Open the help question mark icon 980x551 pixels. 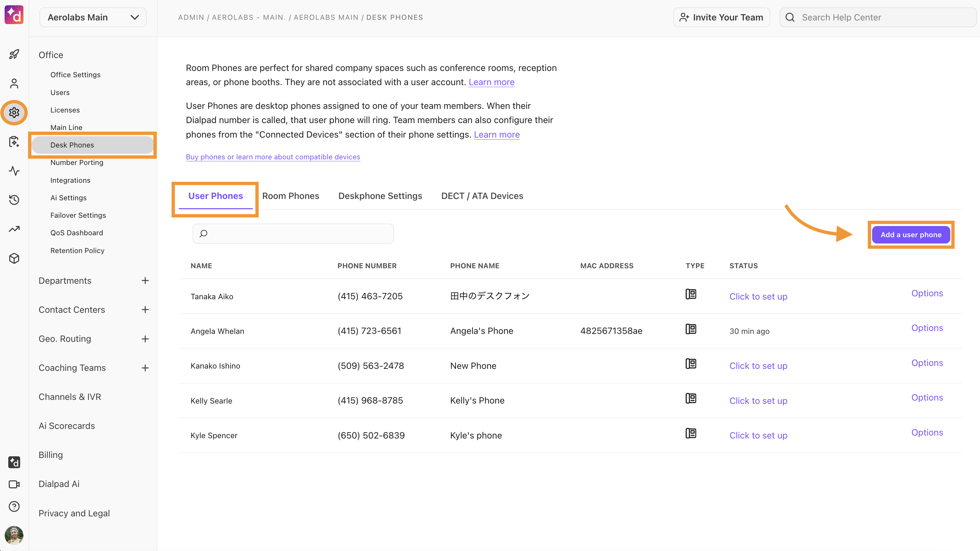pyautogui.click(x=14, y=506)
